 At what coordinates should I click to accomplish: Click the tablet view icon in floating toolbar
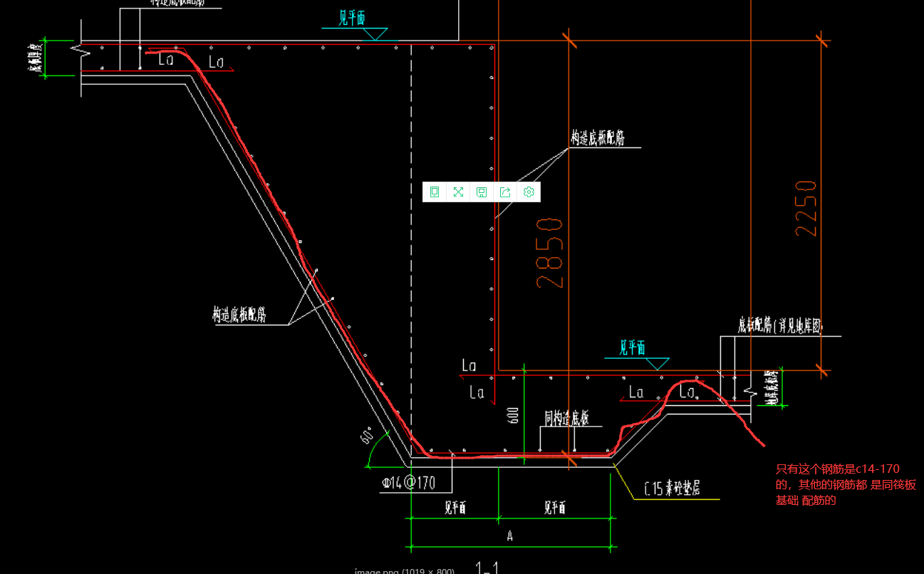click(435, 192)
